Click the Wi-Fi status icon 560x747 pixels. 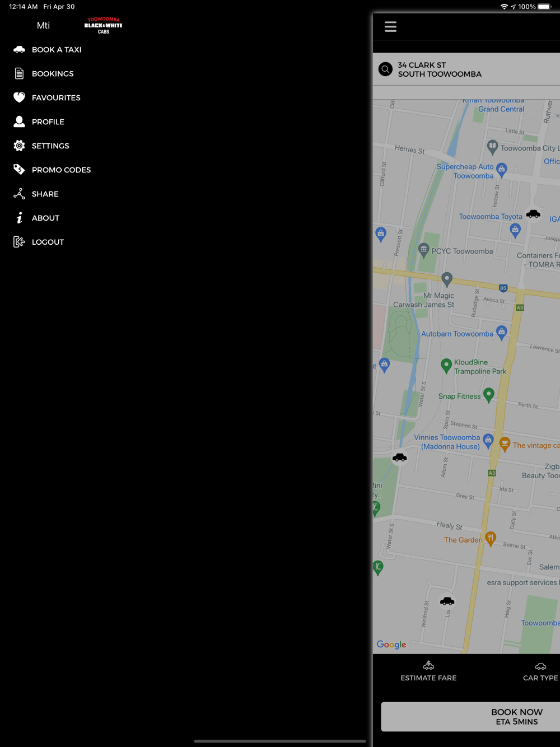click(504, 7)
